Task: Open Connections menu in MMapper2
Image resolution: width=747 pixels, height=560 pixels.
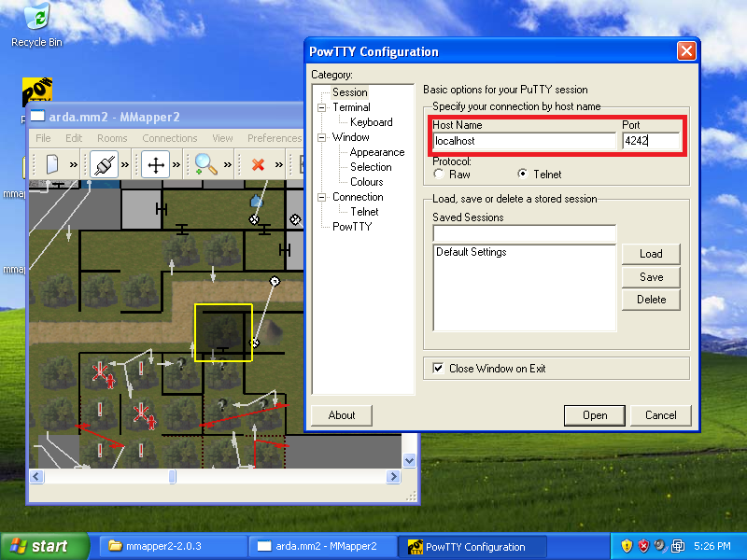Action: 170,138
